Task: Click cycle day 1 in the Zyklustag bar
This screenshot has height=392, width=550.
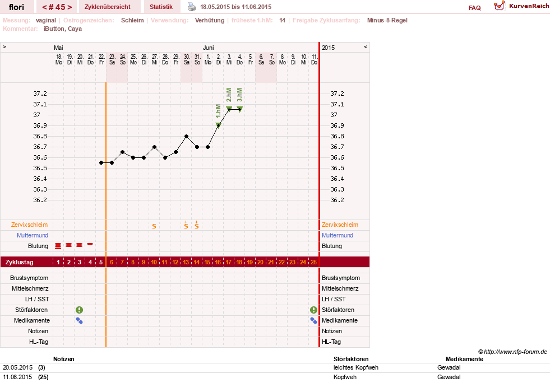Action: (x=58, y=262)
